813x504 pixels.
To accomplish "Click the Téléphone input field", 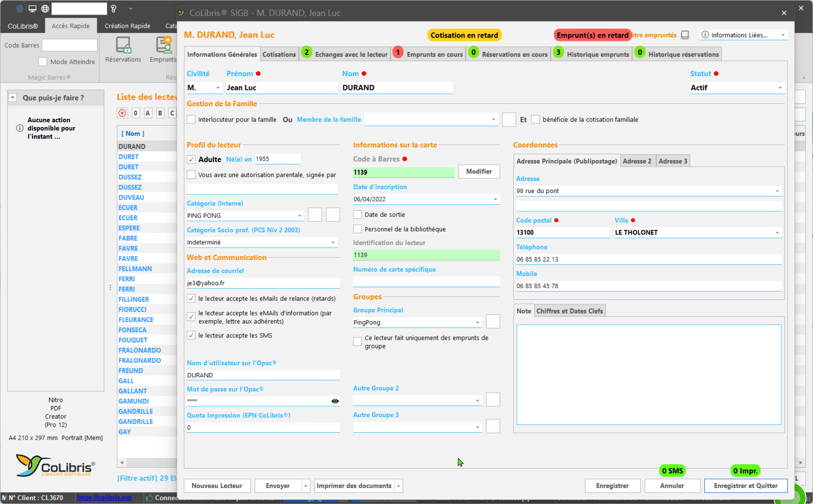I will click(648, 259).
